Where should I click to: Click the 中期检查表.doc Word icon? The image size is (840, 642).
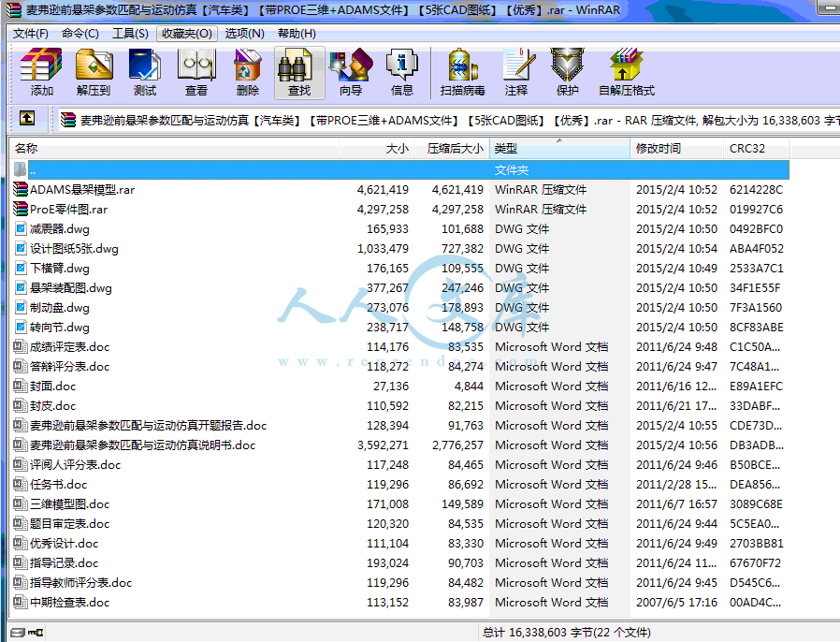click(x=21, y=603)
